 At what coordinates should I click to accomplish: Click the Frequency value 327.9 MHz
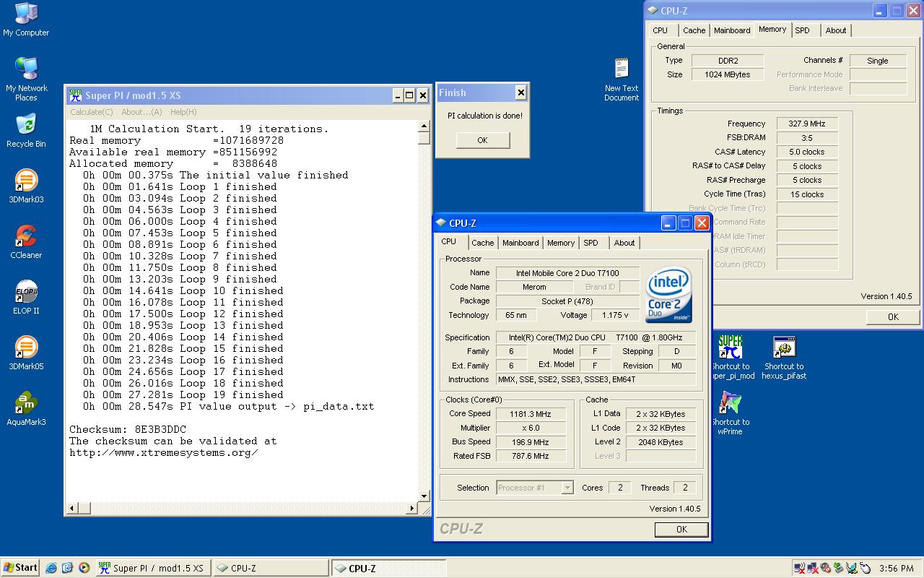[x=807, y=124]
